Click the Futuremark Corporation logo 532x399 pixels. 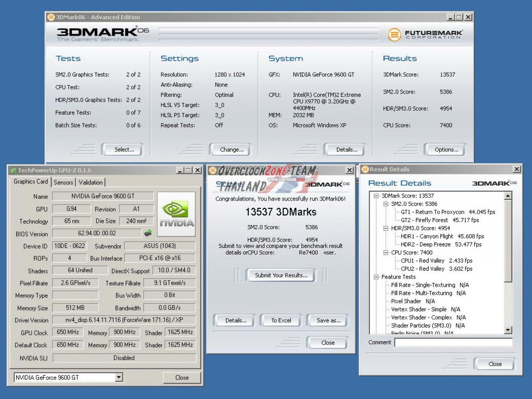click(x=426, y=34)
